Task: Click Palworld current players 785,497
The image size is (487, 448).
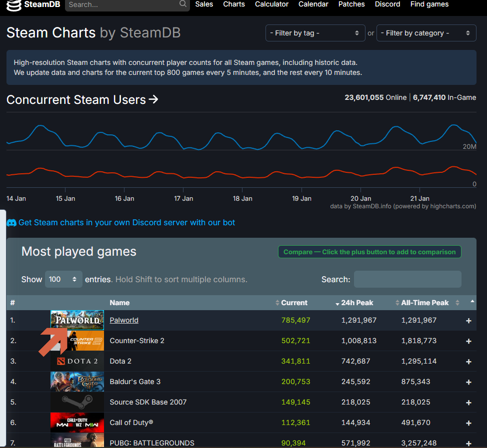Action: (295, 320)
